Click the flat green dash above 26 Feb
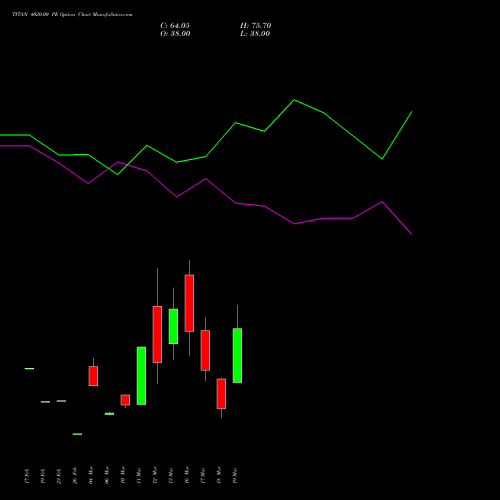This screenshot has height=500, width=500. pyautogui.click(x=77, y=434)
